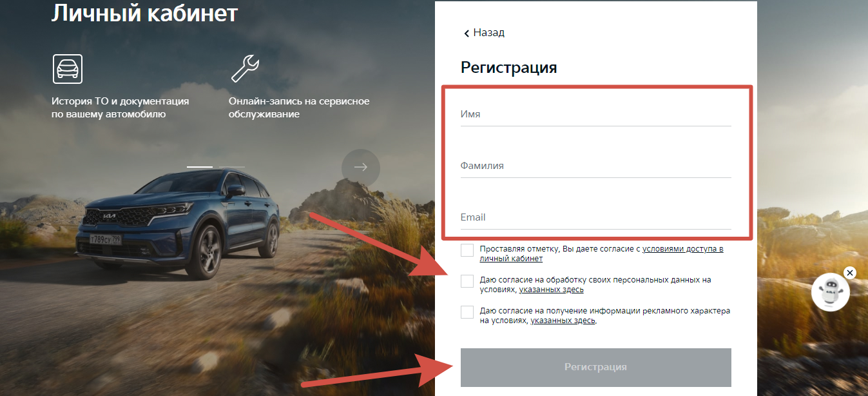Image resolution: width=868 pixels, height=396 pixels.
Task: Select the second carousel slide indicator
Action: 232,166
